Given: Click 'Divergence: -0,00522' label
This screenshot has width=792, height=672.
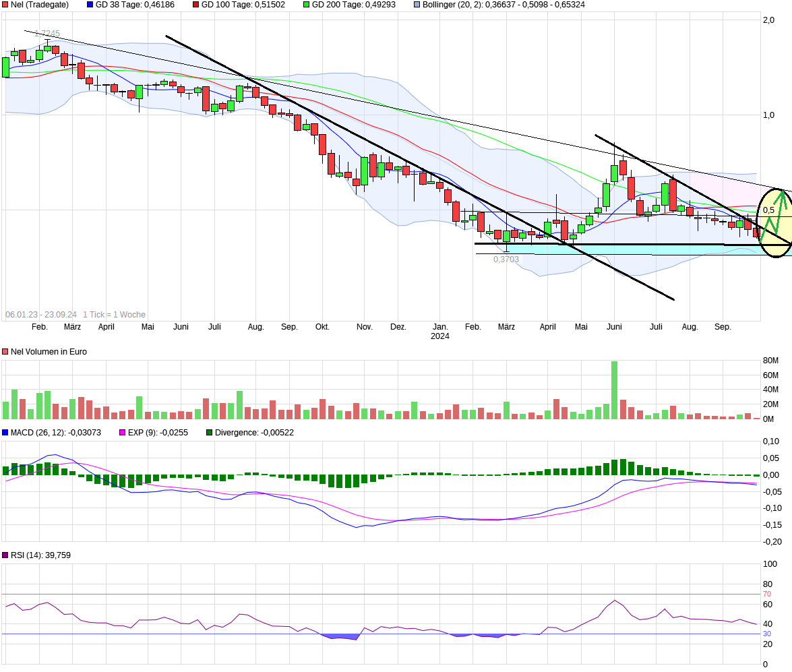Looking at the screenshot, I should click(254, 433).
